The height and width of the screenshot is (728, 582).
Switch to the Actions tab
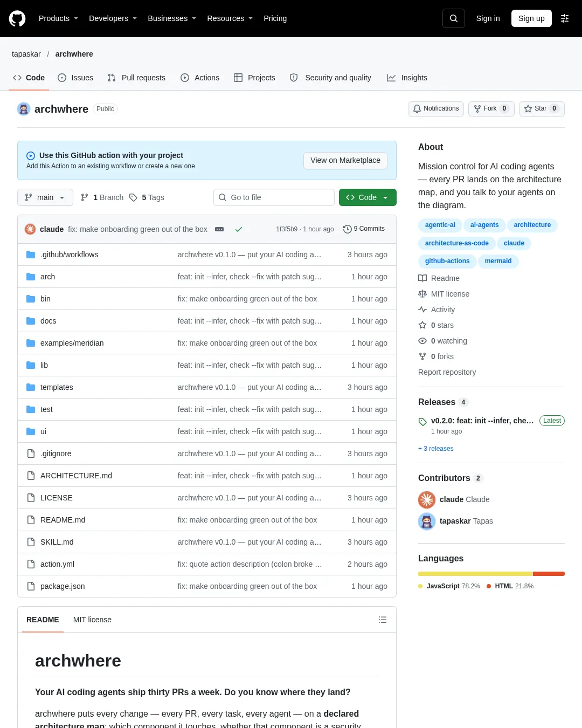[200, 78]
